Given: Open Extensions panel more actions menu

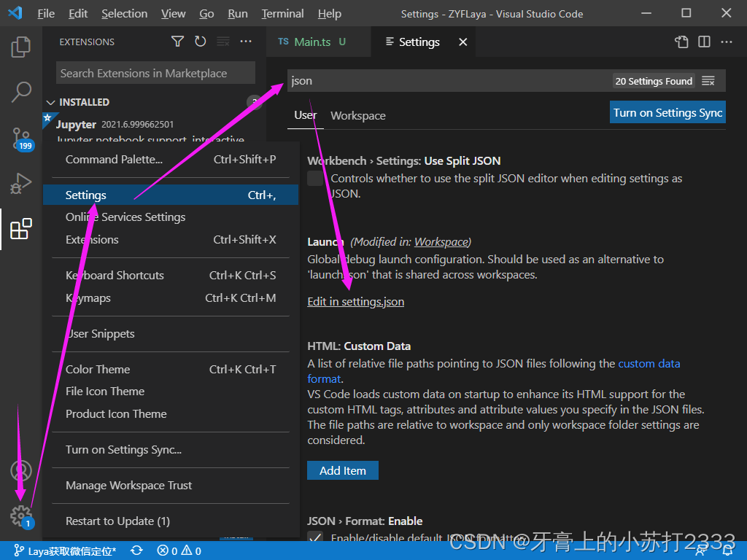Looking at the screenshot, I should tap(246, 42).
